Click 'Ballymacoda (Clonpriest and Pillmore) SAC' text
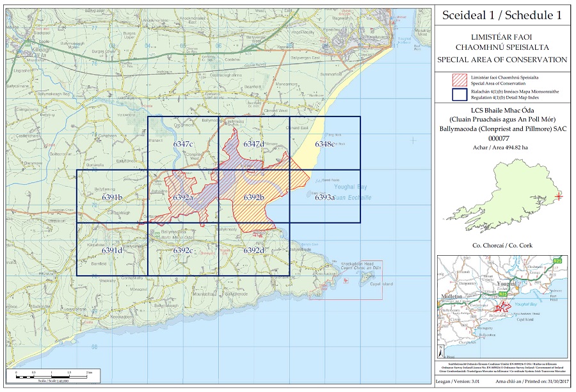Viewport: 576px width, 392px height. (x=502, y=129)
